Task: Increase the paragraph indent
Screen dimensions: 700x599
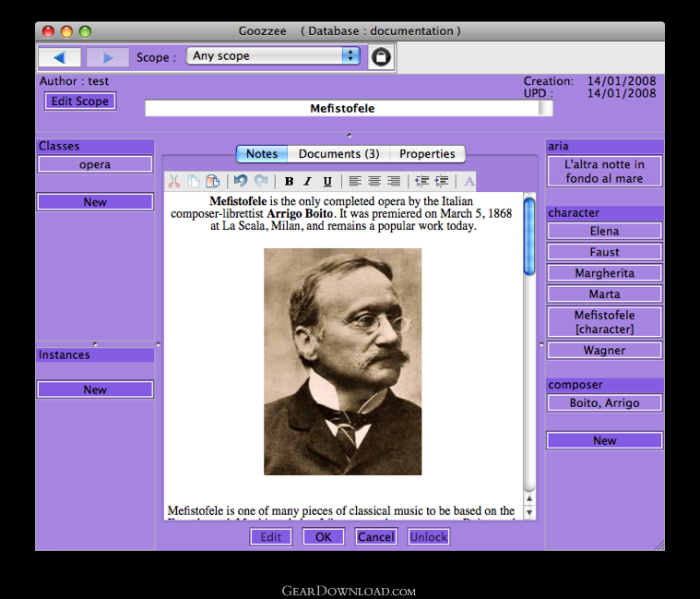Action: 442,181
